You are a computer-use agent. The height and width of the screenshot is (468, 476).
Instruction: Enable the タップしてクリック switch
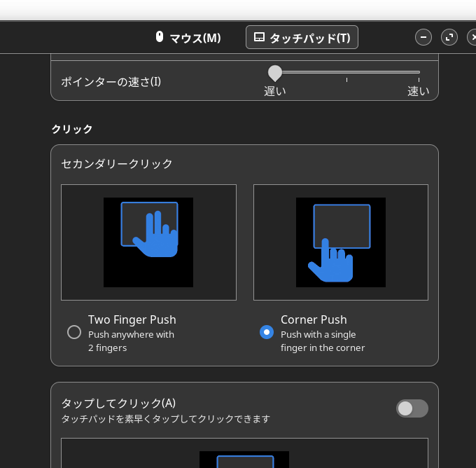tap(412, 408)
